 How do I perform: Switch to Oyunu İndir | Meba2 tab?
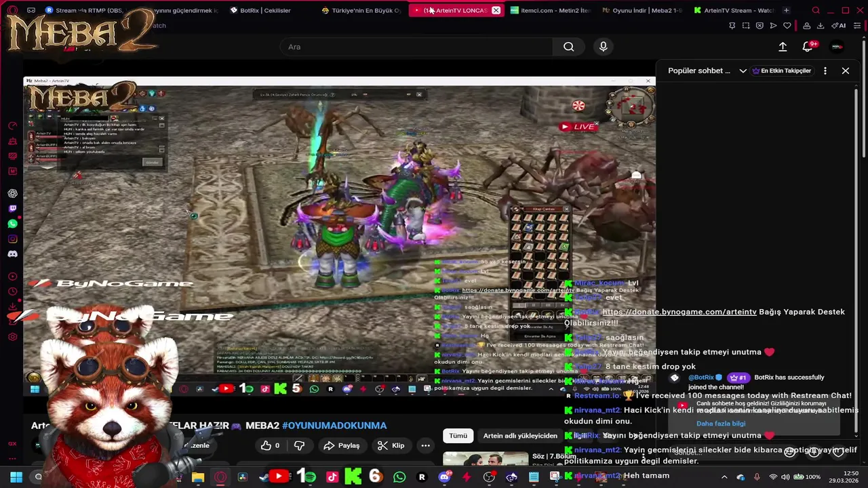(642, 10)
